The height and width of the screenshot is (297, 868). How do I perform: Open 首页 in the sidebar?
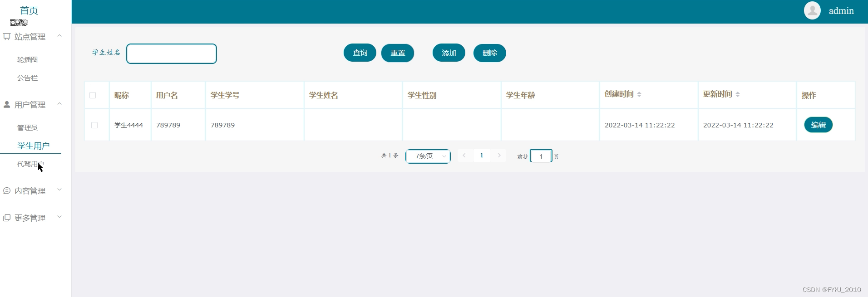(x=29, y=10)
